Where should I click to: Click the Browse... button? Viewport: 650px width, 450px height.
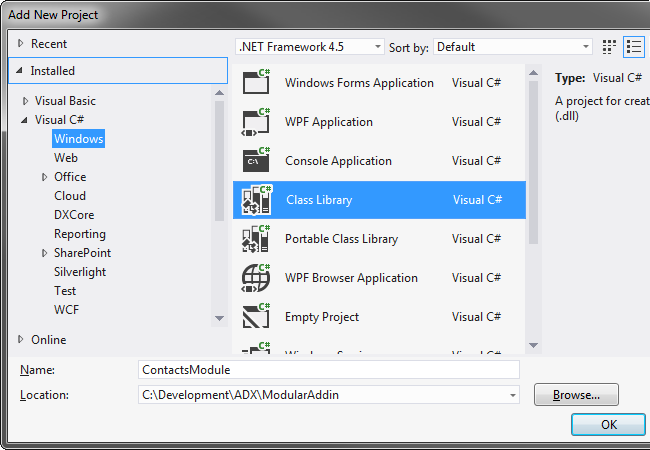click(576, 395)
